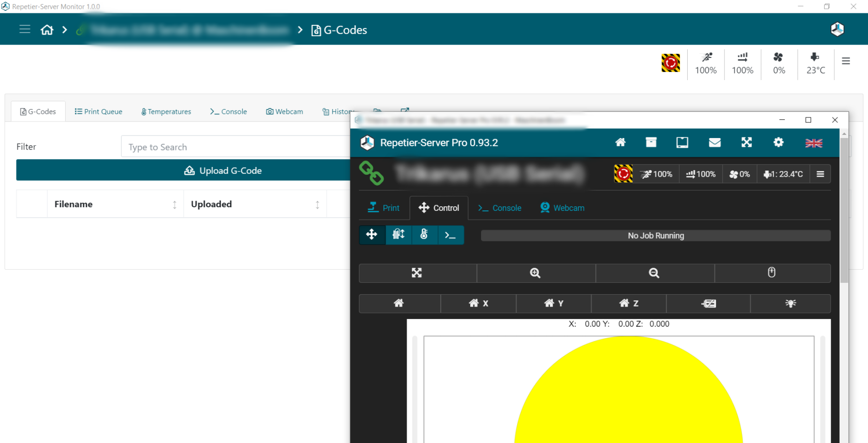
Task: Toggle the printer lights button
Action: click(791, 303)
